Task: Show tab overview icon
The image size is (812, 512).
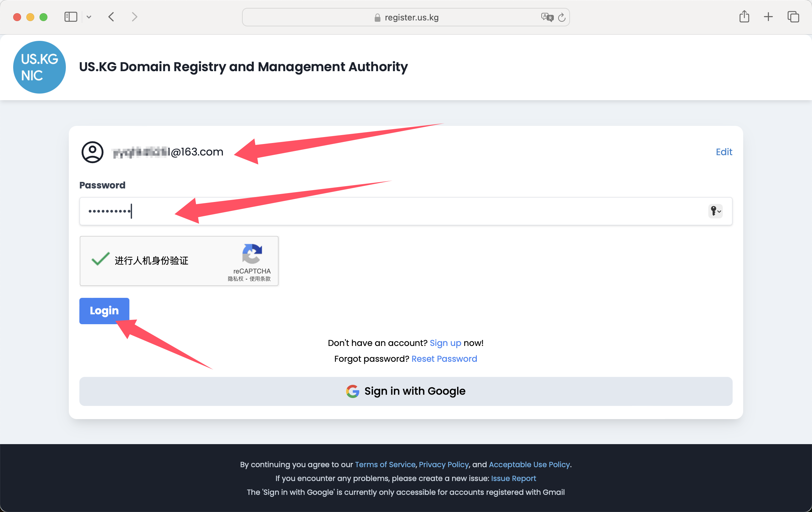Action: click(793, 17)
